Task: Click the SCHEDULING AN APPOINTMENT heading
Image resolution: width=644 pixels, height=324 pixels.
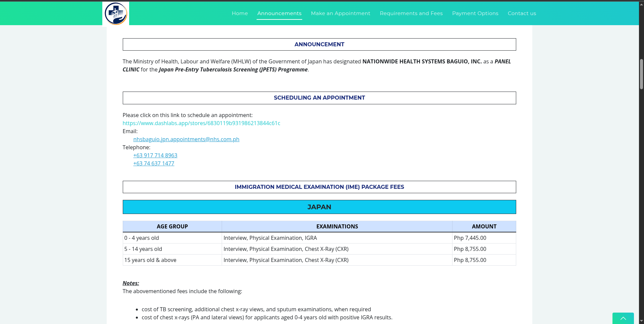Action: click(x=319, y=98)
